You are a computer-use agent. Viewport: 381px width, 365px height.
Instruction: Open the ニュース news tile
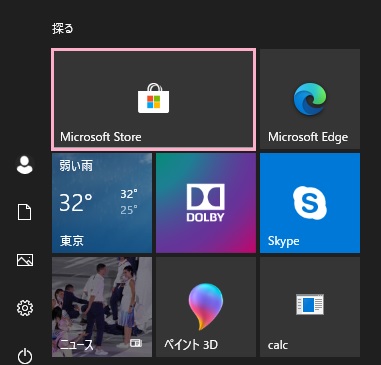(102, 307)
